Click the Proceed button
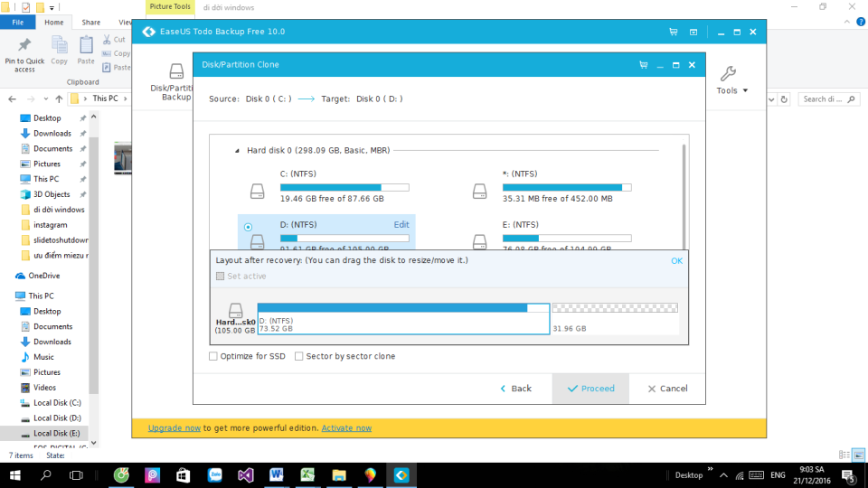This screenshot has width=868, height=488. point(590,389)
